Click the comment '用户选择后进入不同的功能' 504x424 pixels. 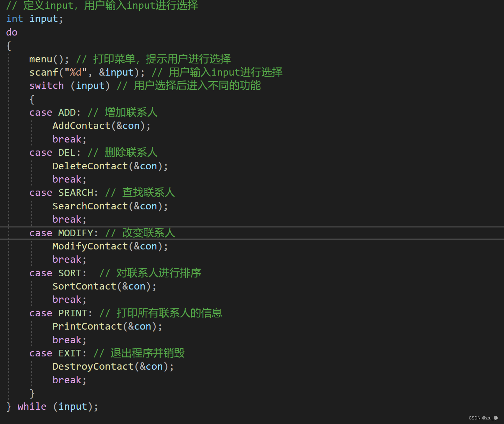(x=197, y=86)
